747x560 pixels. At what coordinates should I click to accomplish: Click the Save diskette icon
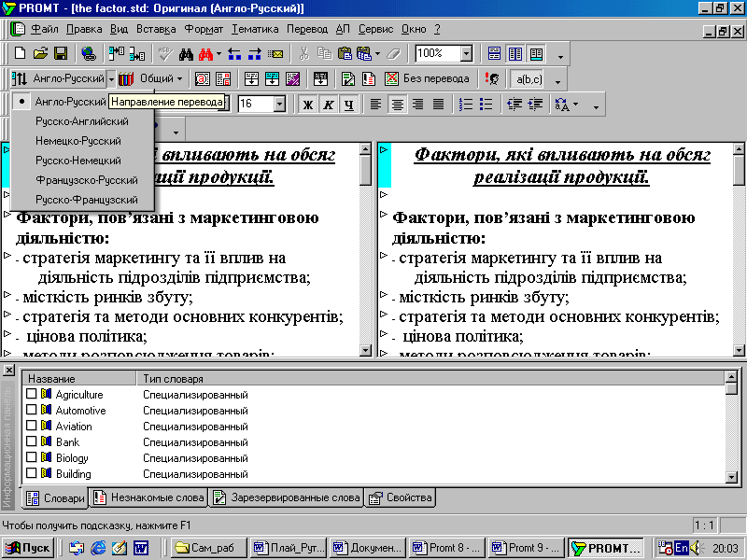61,53
